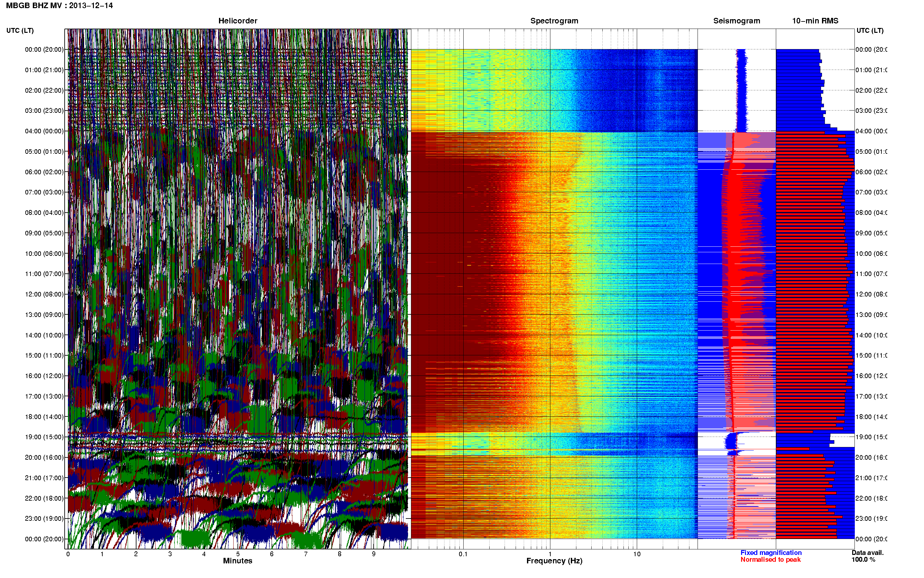Click the title 'MBGB BHZ MV : 2013-12-14'
Viewport: 924px width, 578px height.
pos(59,5)
